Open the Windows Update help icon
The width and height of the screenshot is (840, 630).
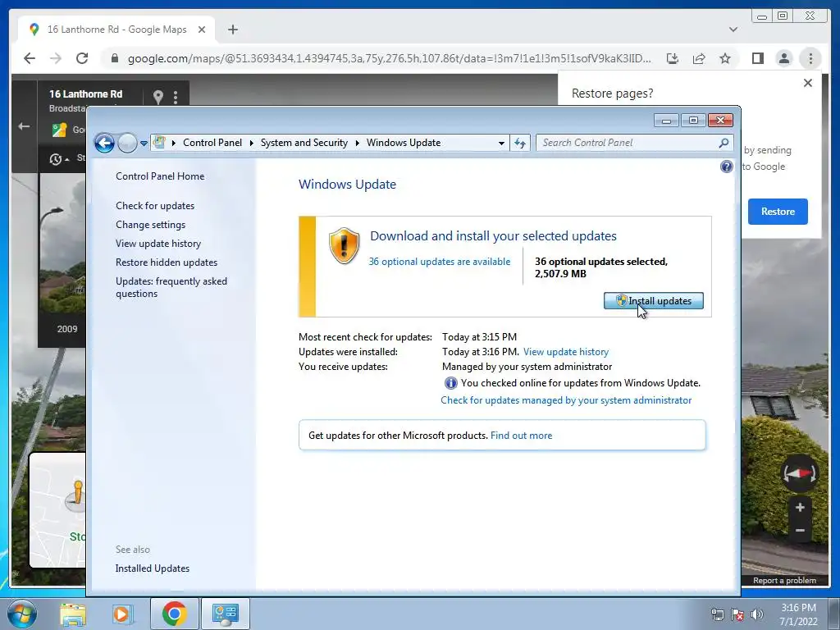(x=727, y=167)
